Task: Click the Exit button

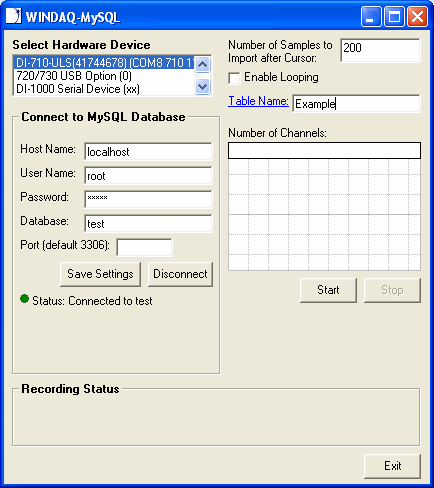Action: click(x=392, y=466)
